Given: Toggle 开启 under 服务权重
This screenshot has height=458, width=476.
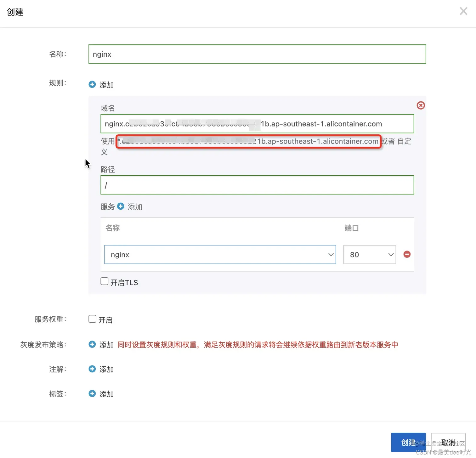Looking at the screenshot, I should click(x=92, y=319).
